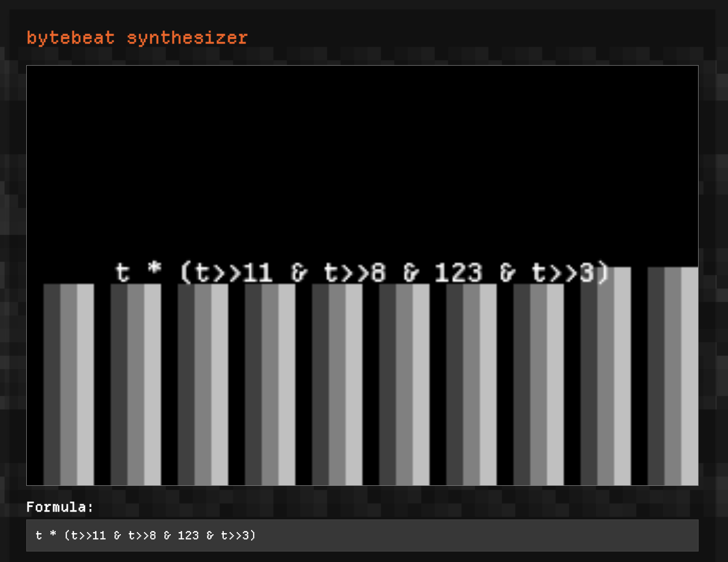Click the 'Formula:' label
Screen dimensions: 728x562
(60, 507)
